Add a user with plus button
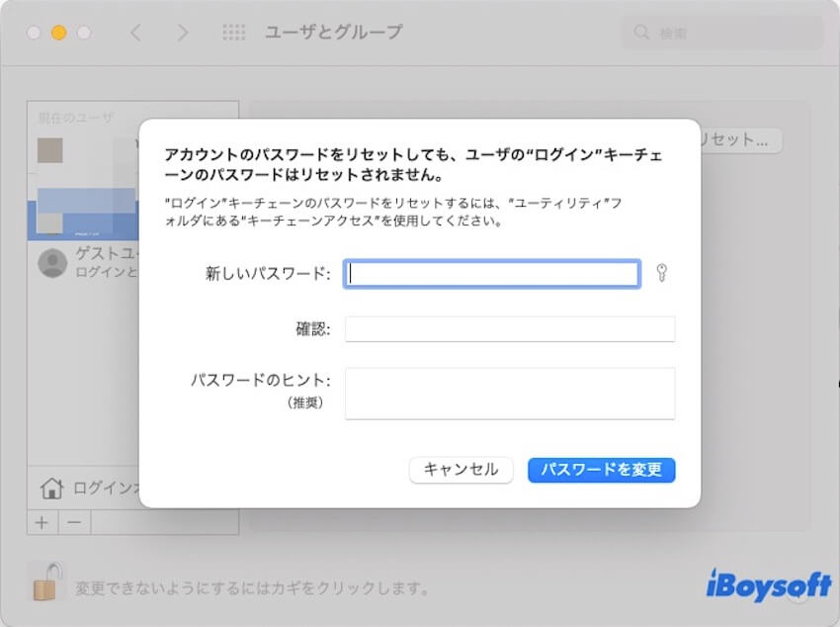Image resolution: width=840 pixels, height=627 pixels. tap(42, 522)
